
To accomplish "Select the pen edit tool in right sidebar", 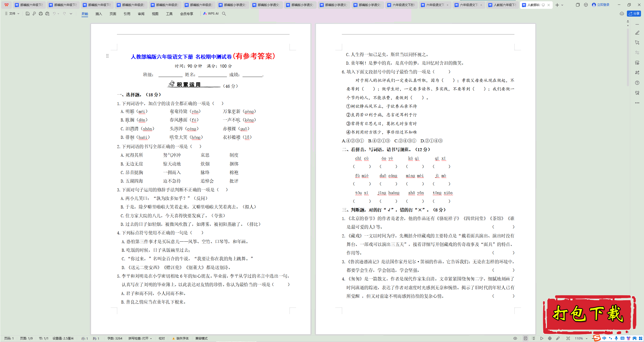I will tap(637, 33).
